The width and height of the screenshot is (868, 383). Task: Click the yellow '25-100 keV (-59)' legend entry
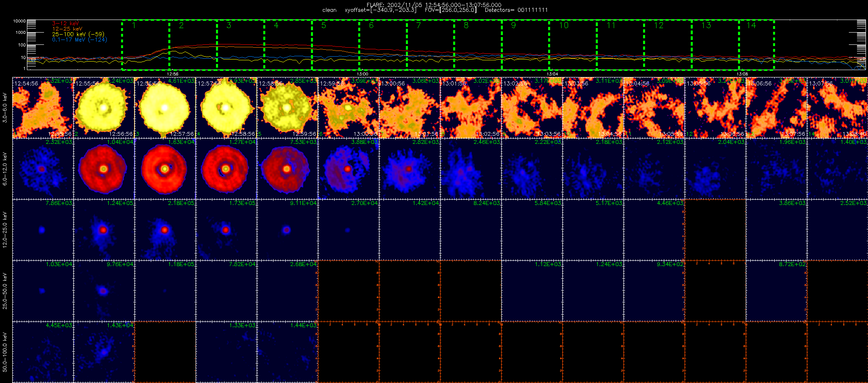[x=78, y=34]
